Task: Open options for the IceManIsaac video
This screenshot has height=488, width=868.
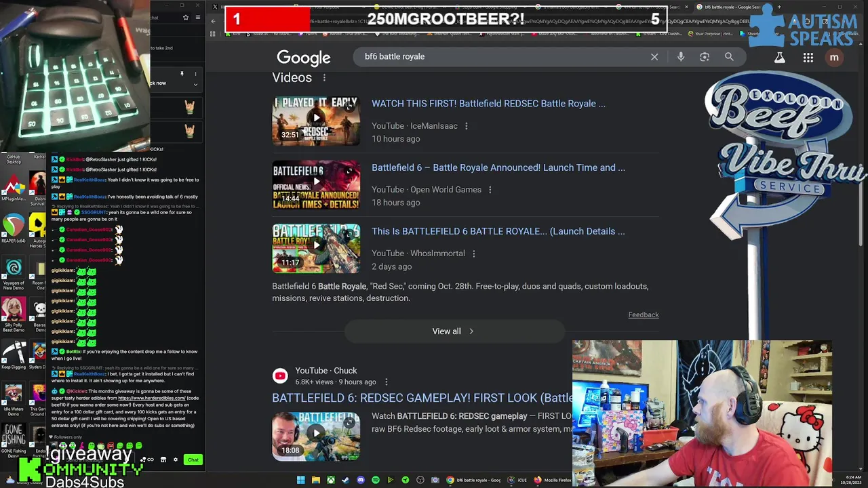Action: (466, 126)
